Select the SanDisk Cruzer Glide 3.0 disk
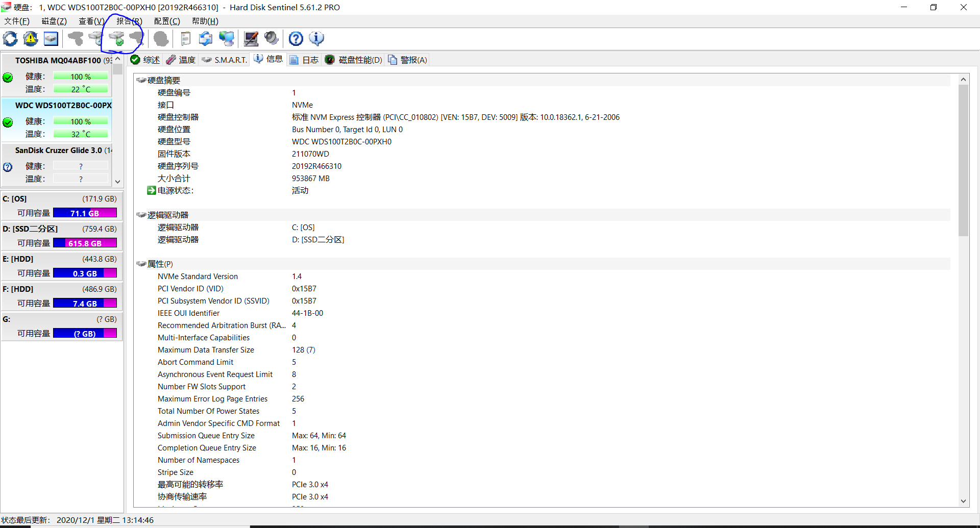Image resolution: width=980 pixels, height=528 pixels. (57, 164)
